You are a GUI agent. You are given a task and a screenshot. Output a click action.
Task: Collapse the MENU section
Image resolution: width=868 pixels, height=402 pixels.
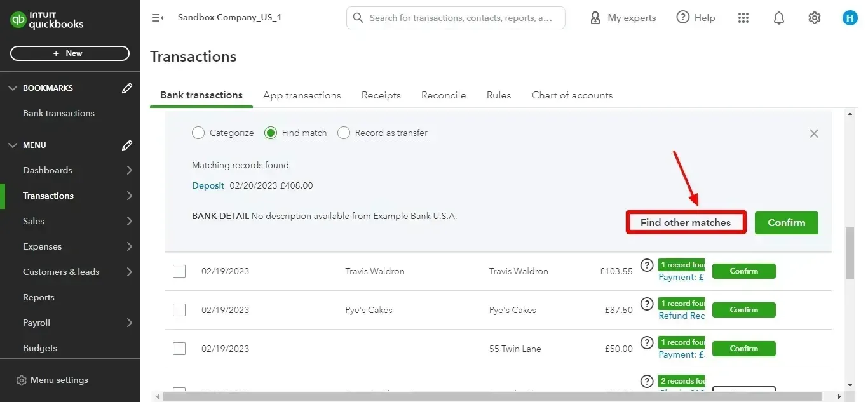[13, 145]
